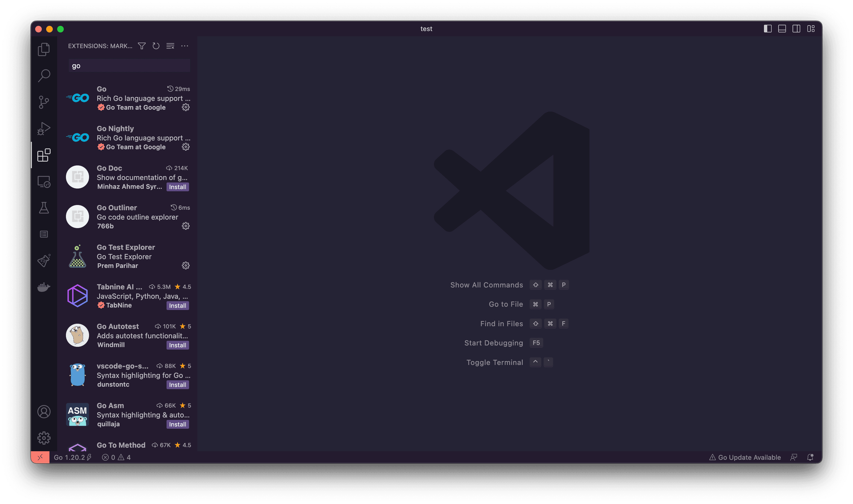Open the Manage gear menu
Viewport: 853px width, 504px height.
pos(44,438)
